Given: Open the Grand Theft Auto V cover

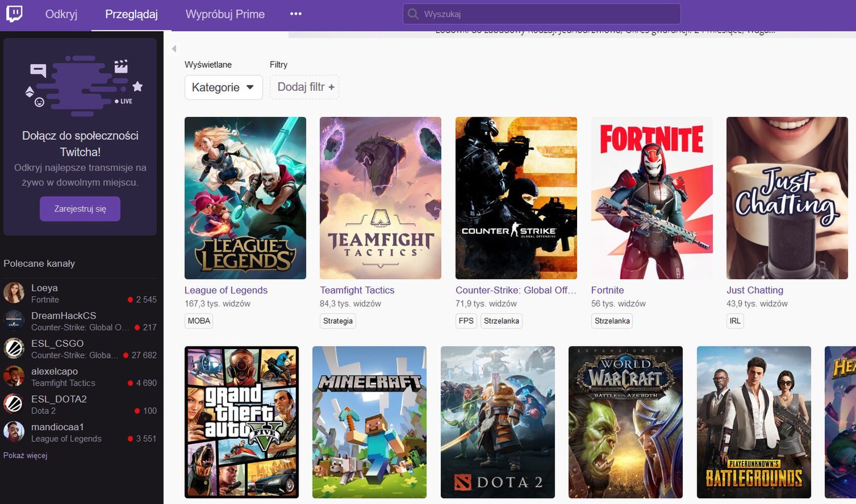Looking at the screenshot, I should tap(241, 422).
